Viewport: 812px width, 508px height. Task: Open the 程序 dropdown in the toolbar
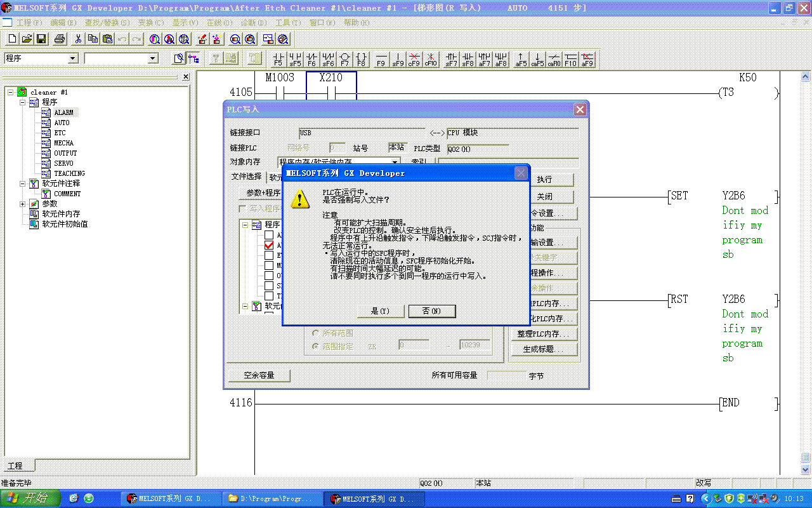tap(73, 58)
